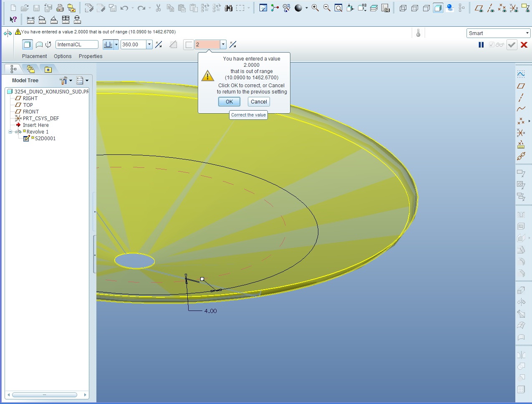Accept the Revolve feature with checkmark
The height and width of the screenshot is (404, 532).
tap(512, 45)
